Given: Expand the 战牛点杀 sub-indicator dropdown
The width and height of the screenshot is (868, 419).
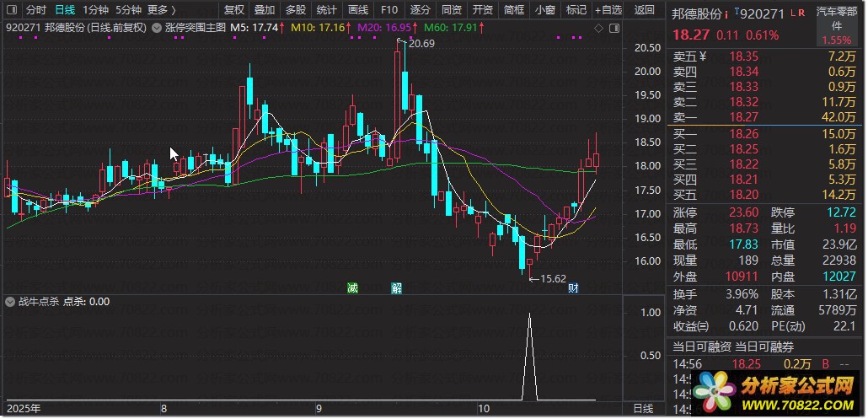Looking at the screenshot, I should coord(11,301).
